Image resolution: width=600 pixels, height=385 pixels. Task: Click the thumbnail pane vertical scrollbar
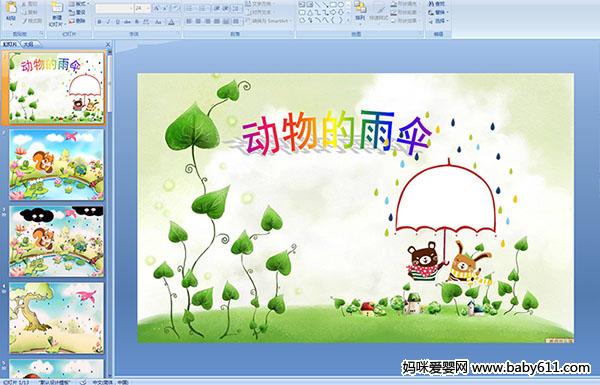pyautogui.click(x=110, y=213)
